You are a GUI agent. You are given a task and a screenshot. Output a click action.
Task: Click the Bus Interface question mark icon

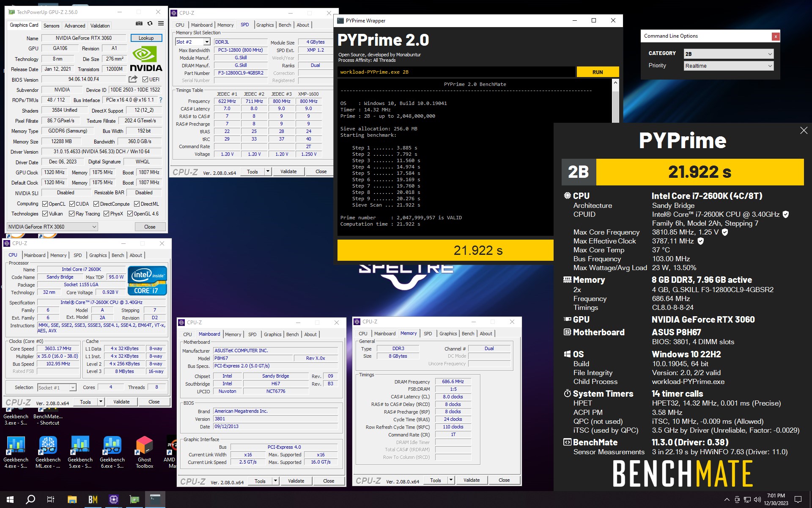pos(161,100)
